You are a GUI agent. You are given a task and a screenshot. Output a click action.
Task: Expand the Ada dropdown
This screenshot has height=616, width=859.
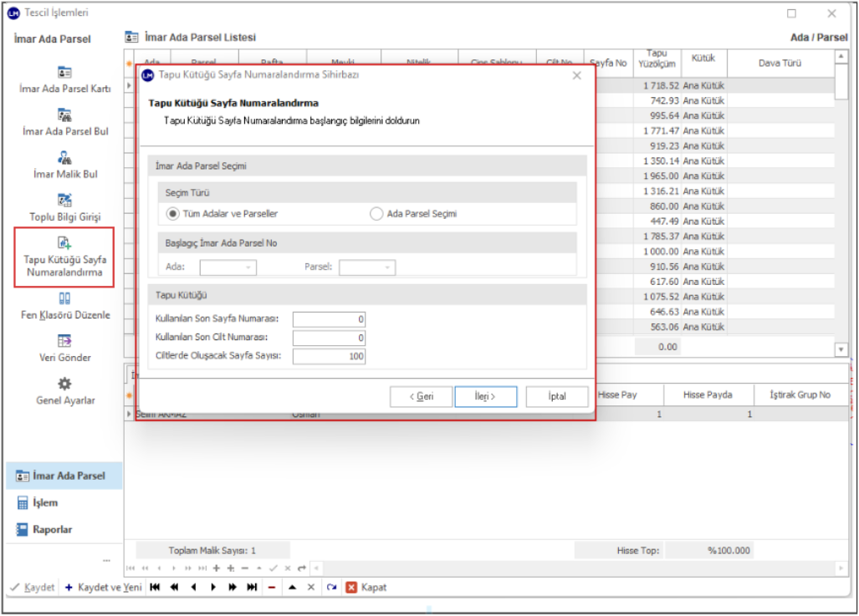(x=248, y=267)
